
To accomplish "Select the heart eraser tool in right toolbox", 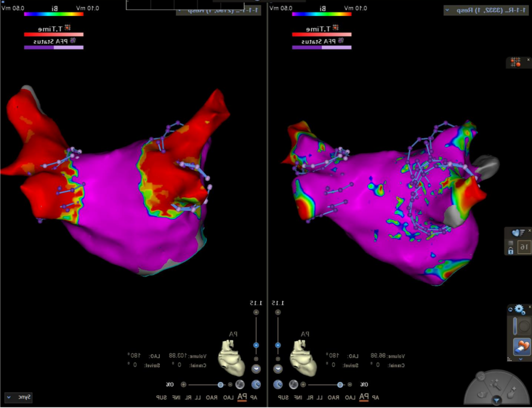I will point(522,347).
